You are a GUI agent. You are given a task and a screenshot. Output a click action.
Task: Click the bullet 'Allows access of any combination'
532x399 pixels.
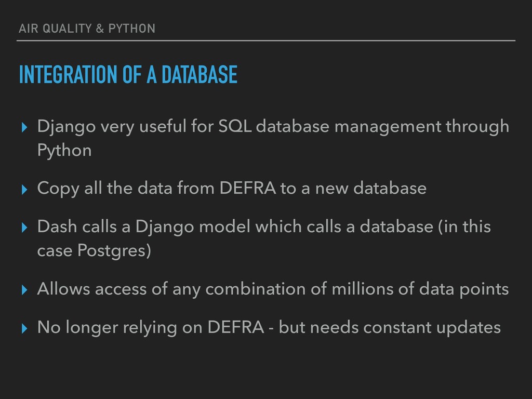273,289
